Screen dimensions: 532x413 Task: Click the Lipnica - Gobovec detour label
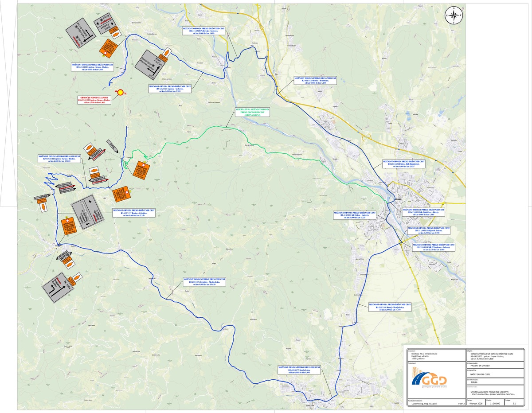(170, 87)
